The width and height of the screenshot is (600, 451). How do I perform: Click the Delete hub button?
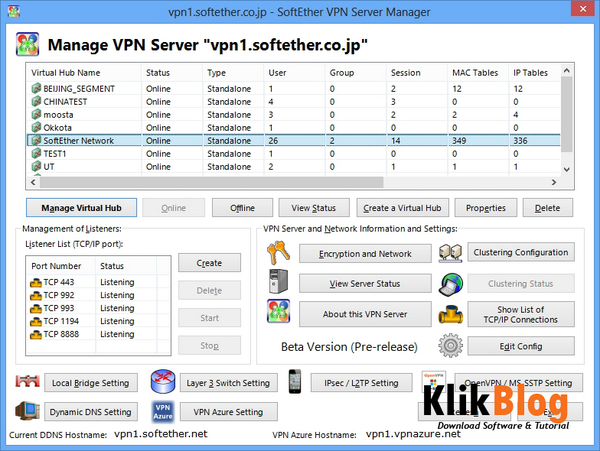(x=548, y=208)
